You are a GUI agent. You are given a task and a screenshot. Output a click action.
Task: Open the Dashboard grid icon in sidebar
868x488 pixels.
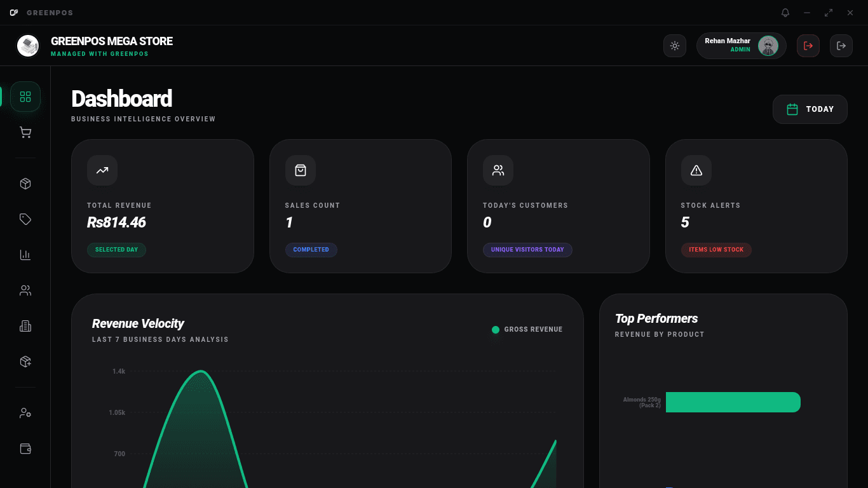[x=25, y=97]
